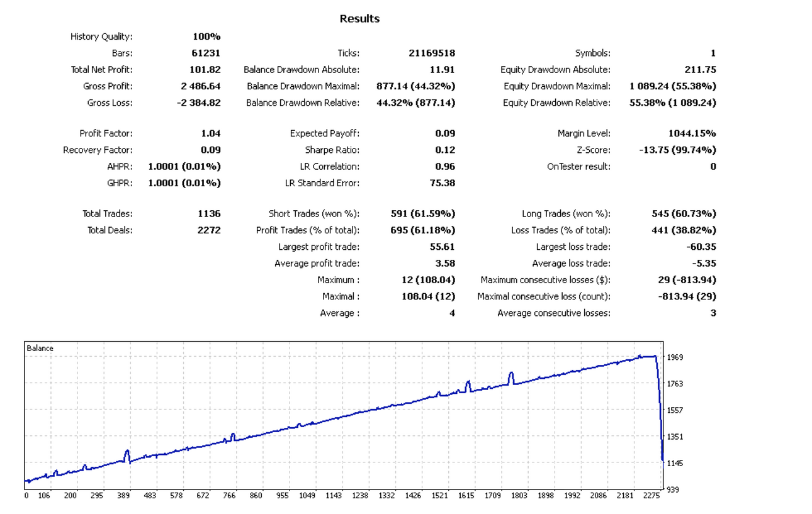Select Gross Profit value 2 486.64
Viewport: 812px width, 514px height.
point(201,86)
